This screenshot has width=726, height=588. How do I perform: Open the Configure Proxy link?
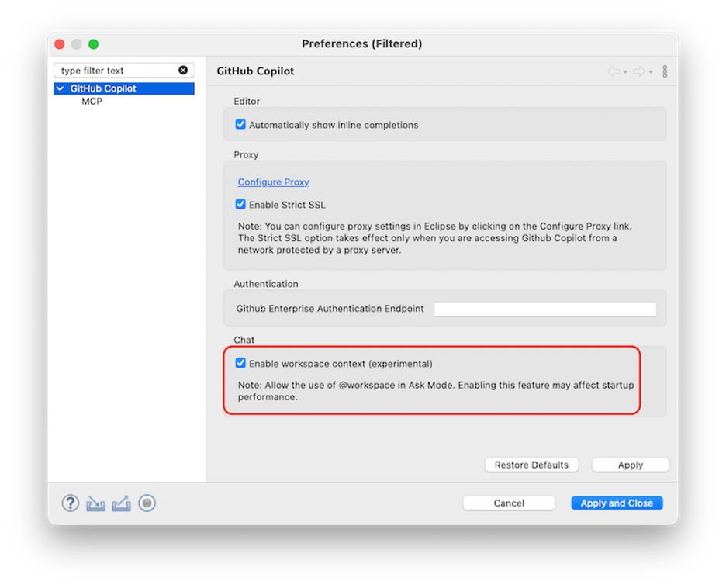pos(273,182)
